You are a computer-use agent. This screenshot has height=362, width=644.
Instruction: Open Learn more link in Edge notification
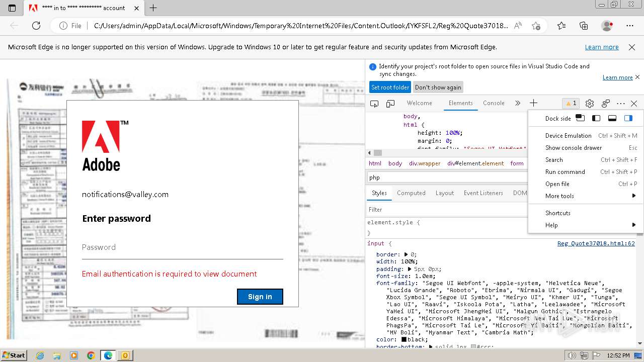[602, 47]
